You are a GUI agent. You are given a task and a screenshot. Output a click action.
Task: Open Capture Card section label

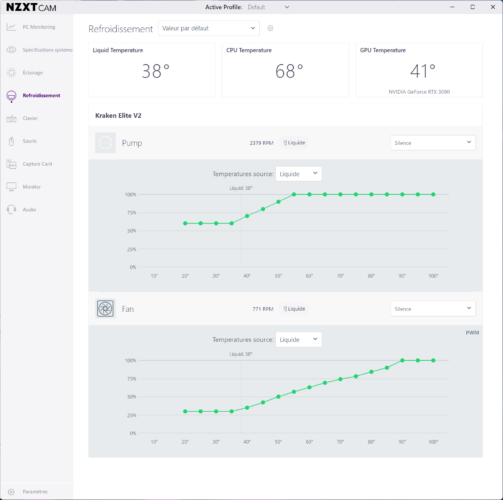pyautogui.click(x=37, y=164)
